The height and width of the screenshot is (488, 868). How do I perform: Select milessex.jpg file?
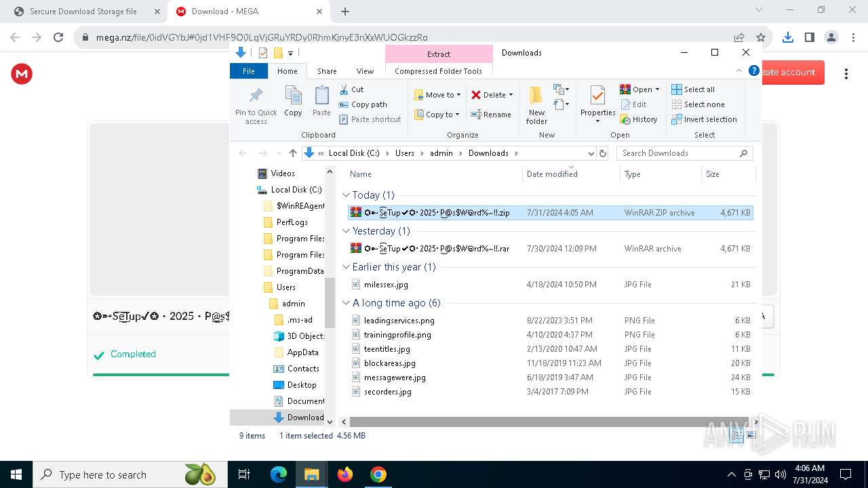point(551,285)
